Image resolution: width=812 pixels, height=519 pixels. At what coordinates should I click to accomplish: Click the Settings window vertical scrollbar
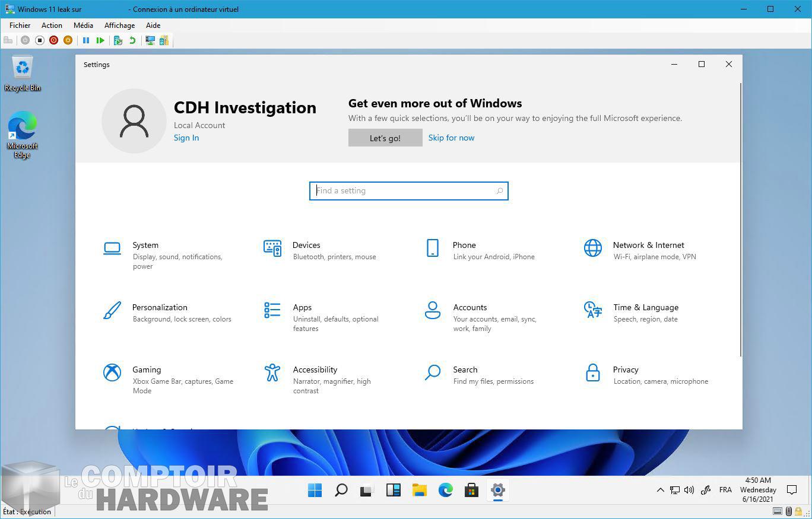point(740,219)
